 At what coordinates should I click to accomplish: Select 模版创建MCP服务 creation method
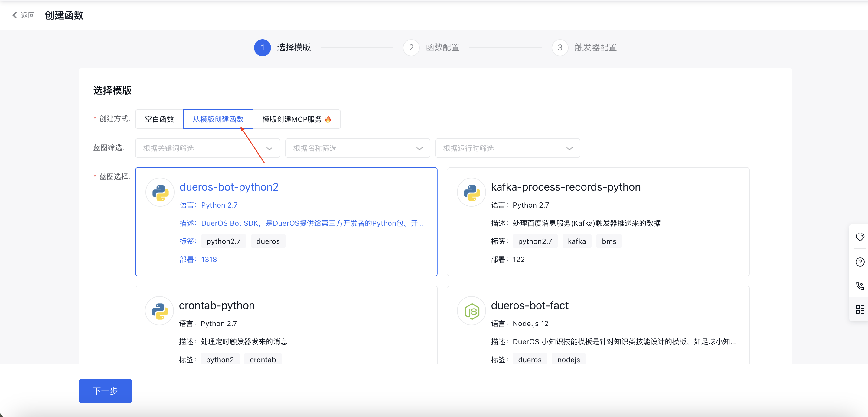pyautogui.click(x=296, y=119)
